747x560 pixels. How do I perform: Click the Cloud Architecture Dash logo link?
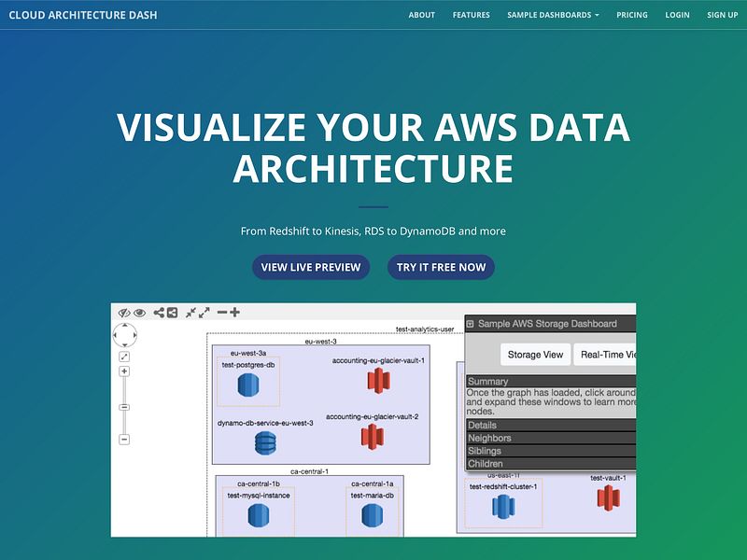pos(83,15)
